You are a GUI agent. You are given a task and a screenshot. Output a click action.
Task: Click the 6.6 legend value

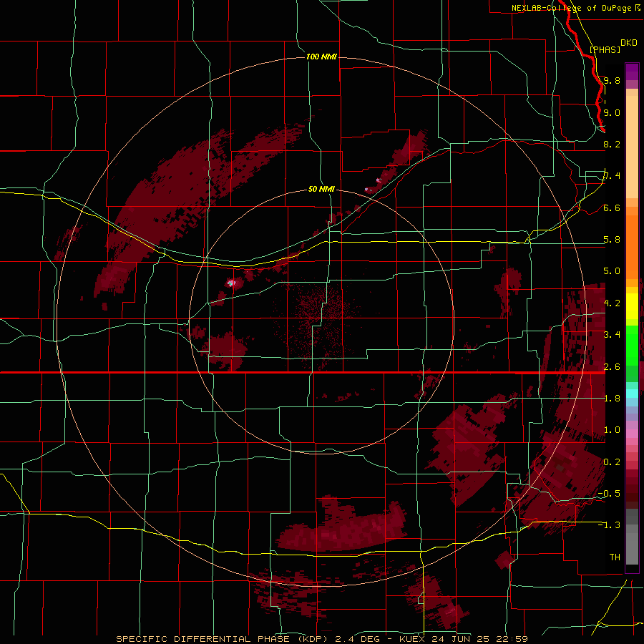[x=612, y=208]
